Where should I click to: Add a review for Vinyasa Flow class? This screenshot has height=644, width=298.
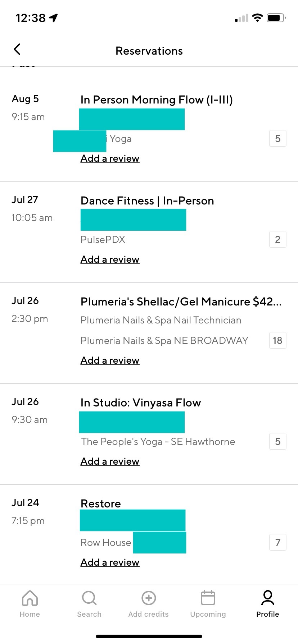(110, 461)
